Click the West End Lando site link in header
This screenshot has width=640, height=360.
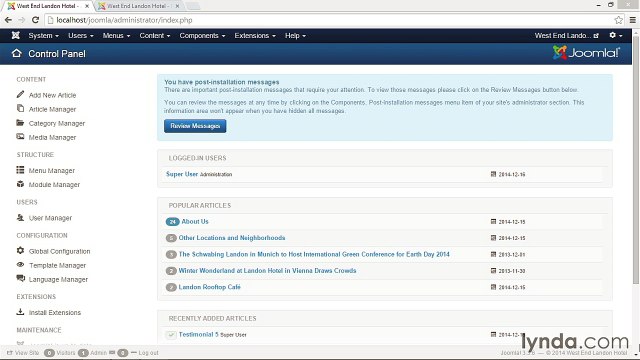coord(562,36)
